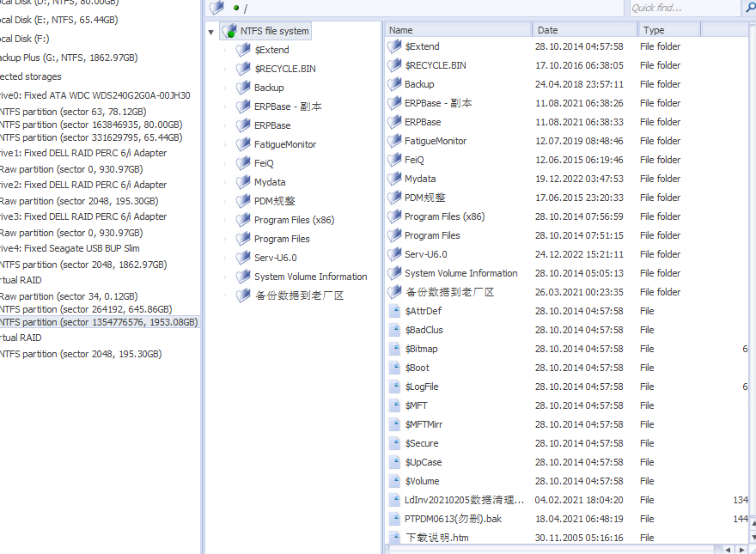Select NTFS partition sector 1354776576 storage
Viewport: 756px width, 554px height.
pos(99,322)
